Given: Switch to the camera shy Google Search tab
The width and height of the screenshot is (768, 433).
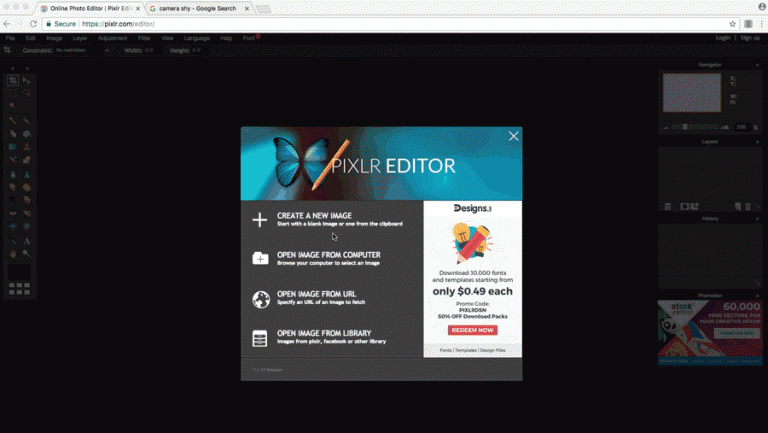Looking at the screenshot, I should (197, 8).
